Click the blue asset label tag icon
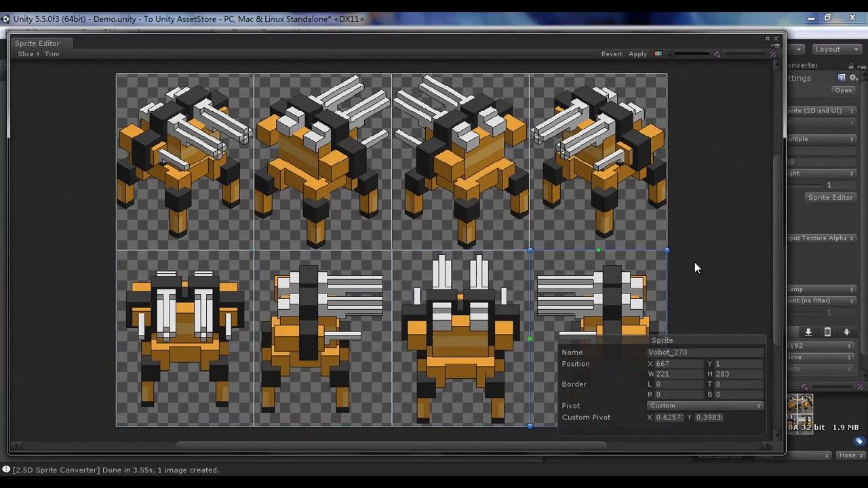 tap(859, 441)
